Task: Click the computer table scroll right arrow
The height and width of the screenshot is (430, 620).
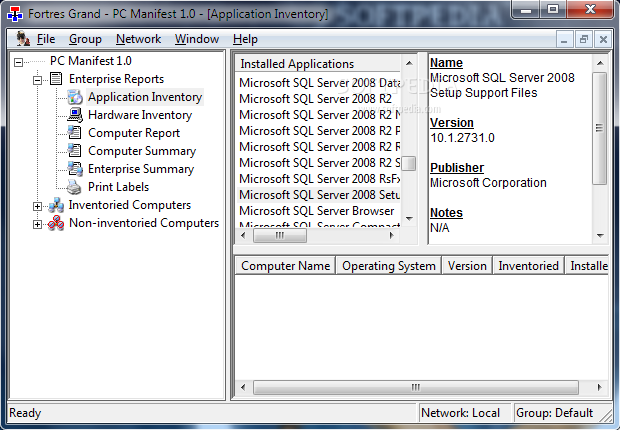Action: [600, 387]
